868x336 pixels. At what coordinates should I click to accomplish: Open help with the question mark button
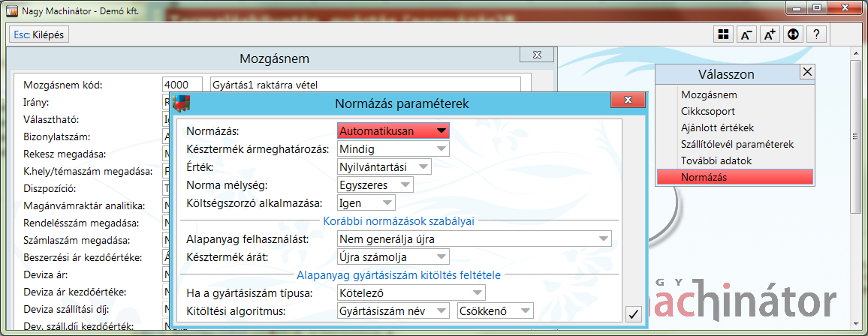[816, 34]
